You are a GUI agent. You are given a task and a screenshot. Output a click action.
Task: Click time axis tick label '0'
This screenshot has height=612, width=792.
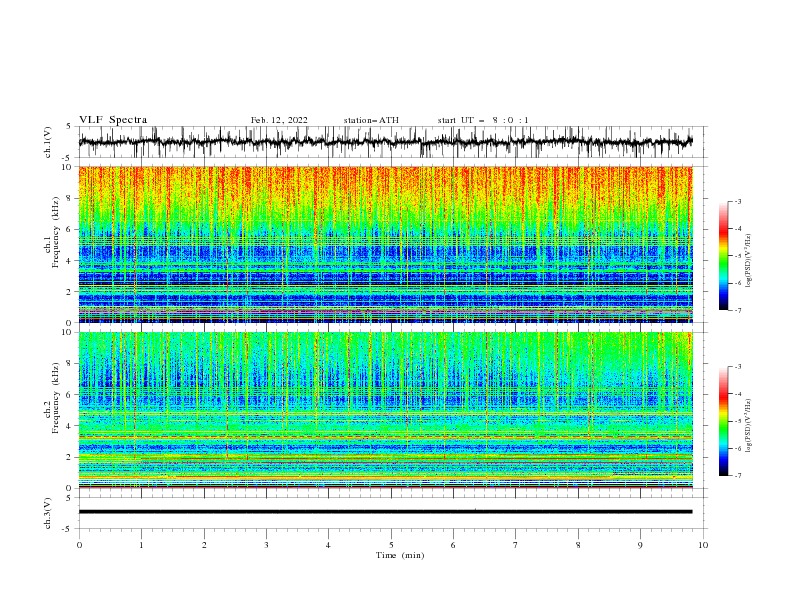click(x=79, y=545)
